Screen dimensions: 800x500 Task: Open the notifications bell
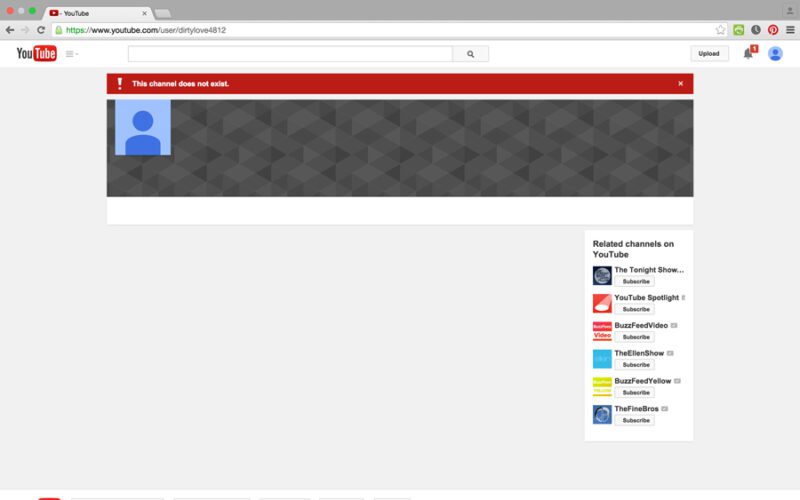click(x=747, y=54)
